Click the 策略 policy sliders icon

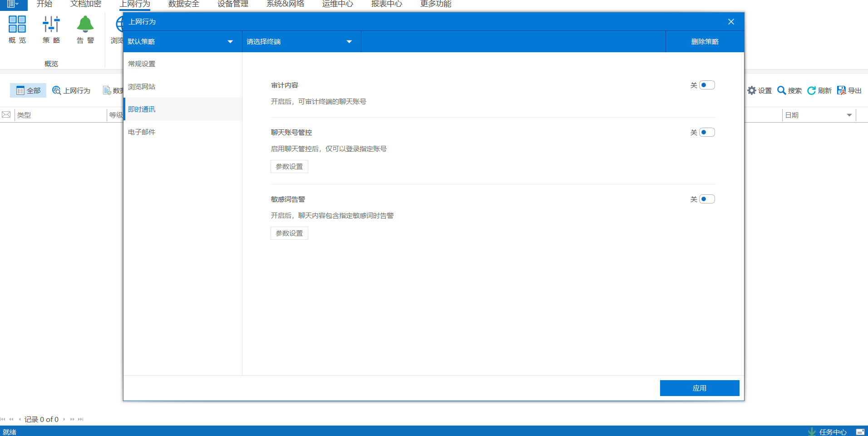(51, 25)
